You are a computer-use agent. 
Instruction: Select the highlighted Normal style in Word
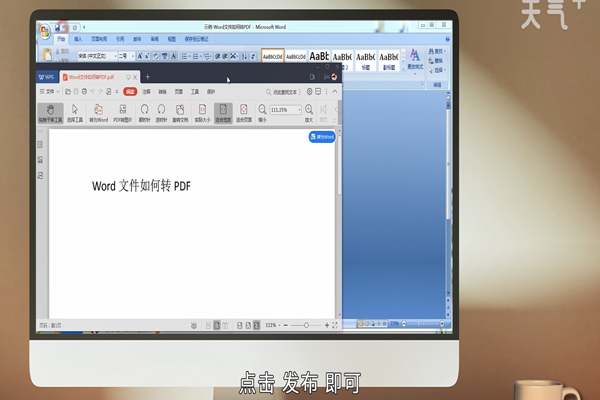[272, 56]
